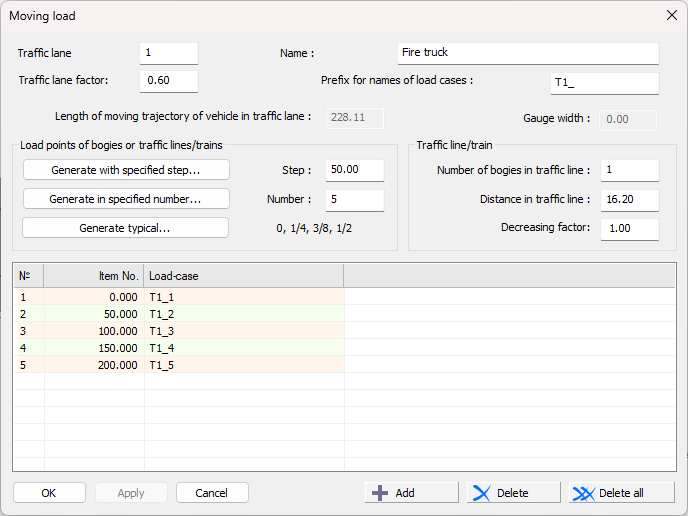Close the Moving load dialog
This screenshot has height=516, width=688.
[x=670, y=16]
